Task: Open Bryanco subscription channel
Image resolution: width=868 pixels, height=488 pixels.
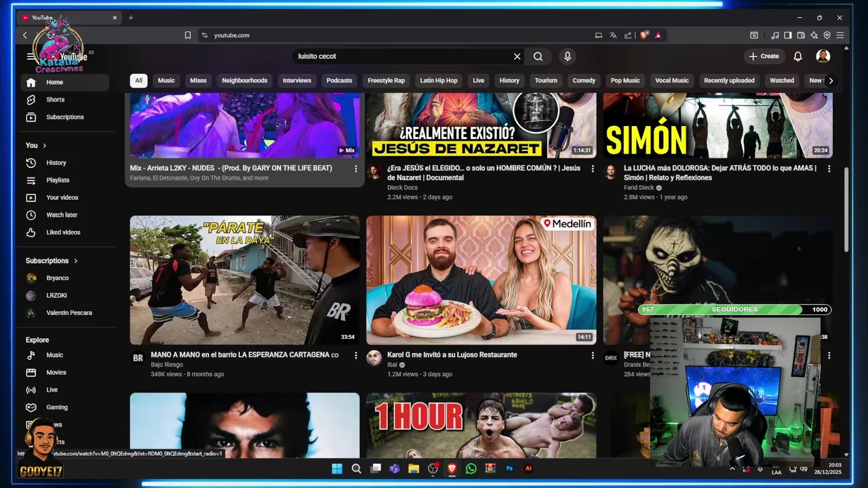Action: 66,278
